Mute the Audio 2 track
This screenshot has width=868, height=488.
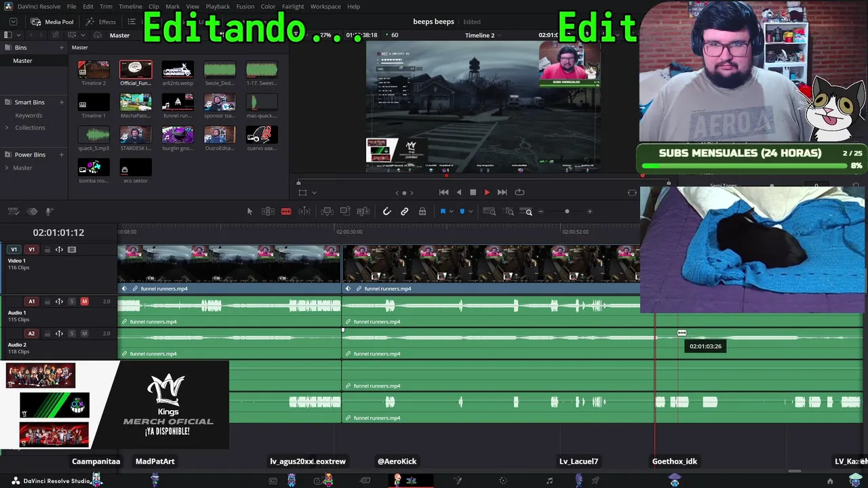pos(84,333)
